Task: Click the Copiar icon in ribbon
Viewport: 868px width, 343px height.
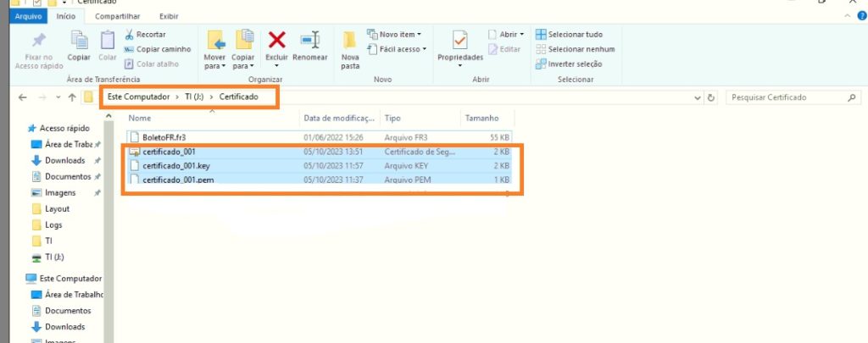Action: 79,41
